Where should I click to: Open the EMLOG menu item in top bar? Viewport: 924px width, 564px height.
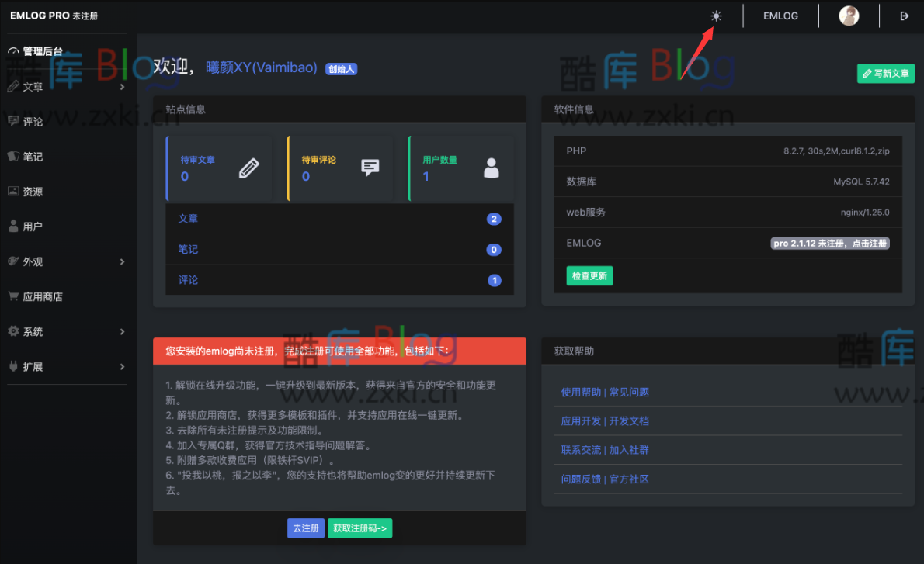780,16
